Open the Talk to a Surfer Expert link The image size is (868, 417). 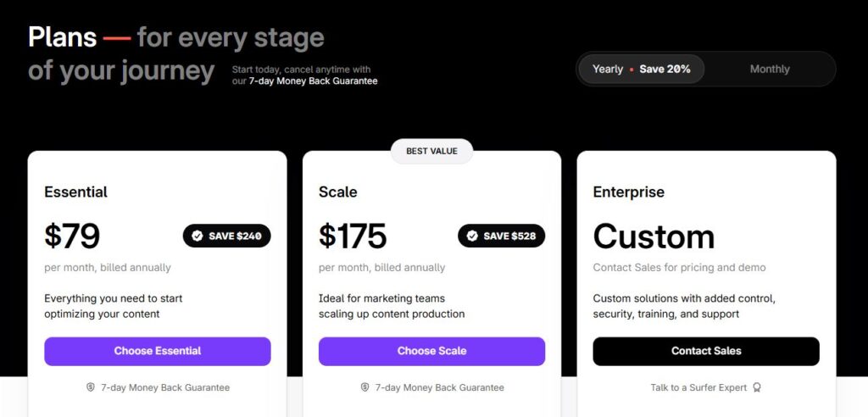click(698, 387)
